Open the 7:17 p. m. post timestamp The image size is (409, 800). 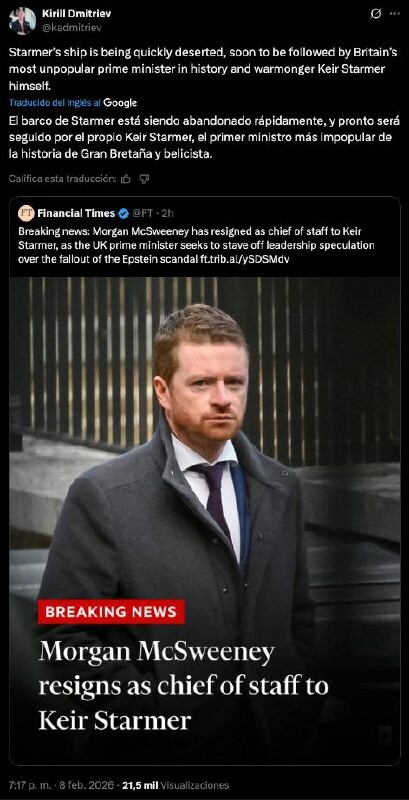[x=29, y=785]
